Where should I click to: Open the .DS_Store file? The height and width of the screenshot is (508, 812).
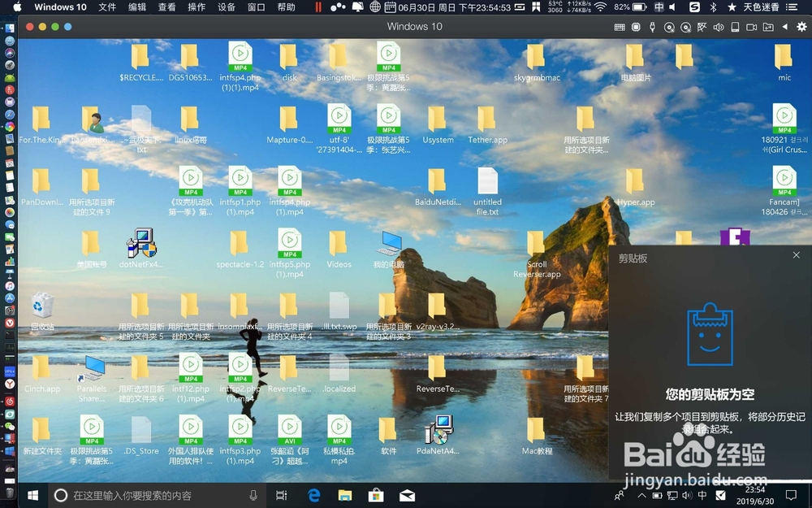[x=140, y=436]
